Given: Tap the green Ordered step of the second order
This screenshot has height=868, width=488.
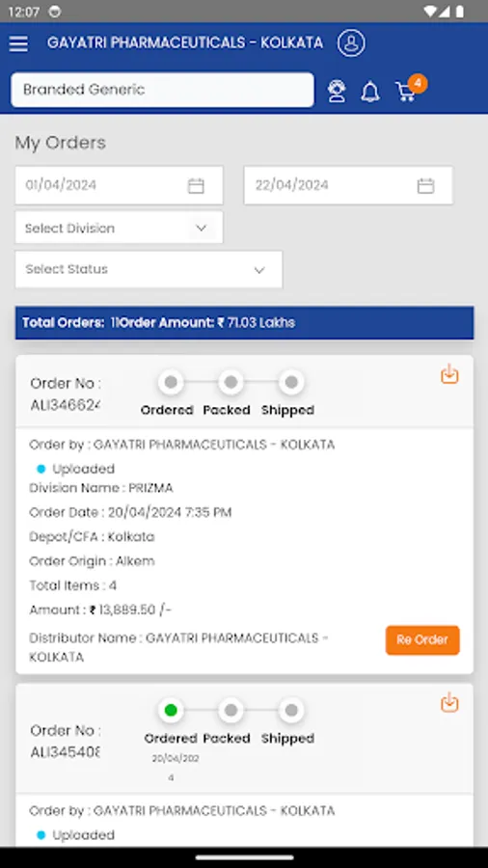Looking at the screenshot, I should click(171, 710).
